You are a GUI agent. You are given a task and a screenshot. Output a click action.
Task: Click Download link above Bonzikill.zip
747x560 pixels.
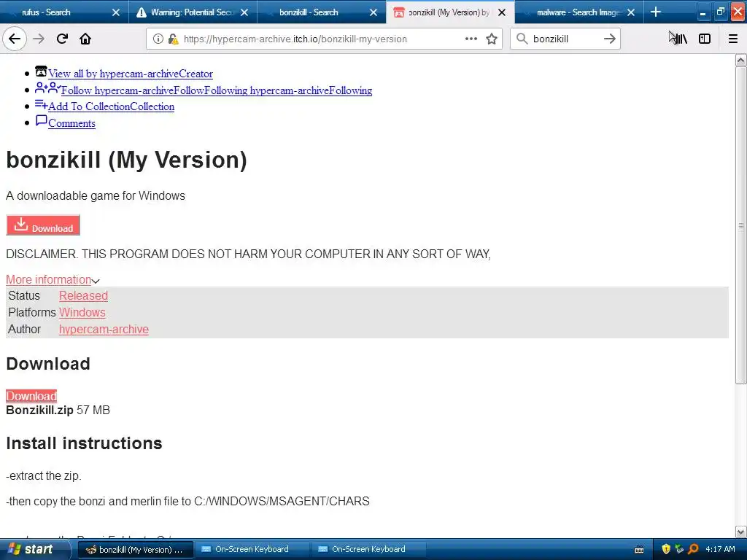click(31, 396)
